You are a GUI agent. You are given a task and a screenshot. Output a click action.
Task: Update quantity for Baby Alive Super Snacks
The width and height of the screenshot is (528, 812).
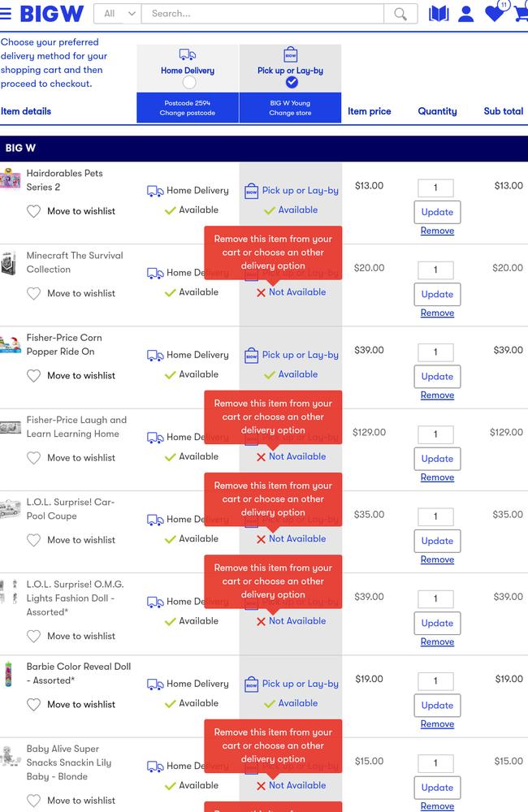pos(437,788)
